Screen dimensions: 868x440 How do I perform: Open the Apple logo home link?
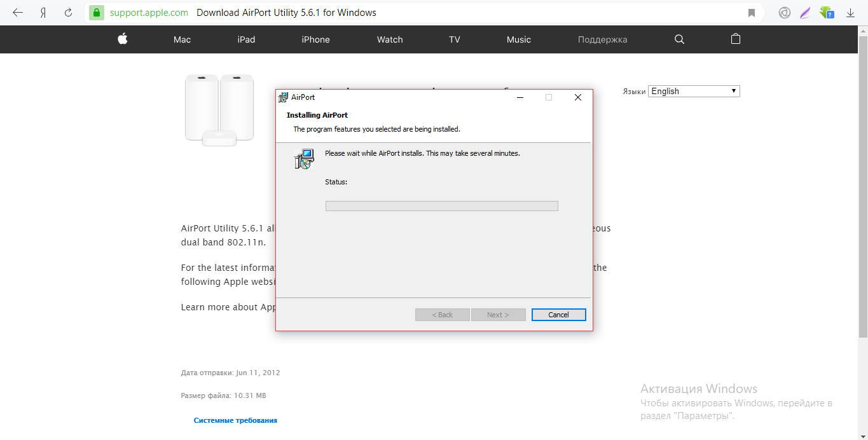coord(123,39)
